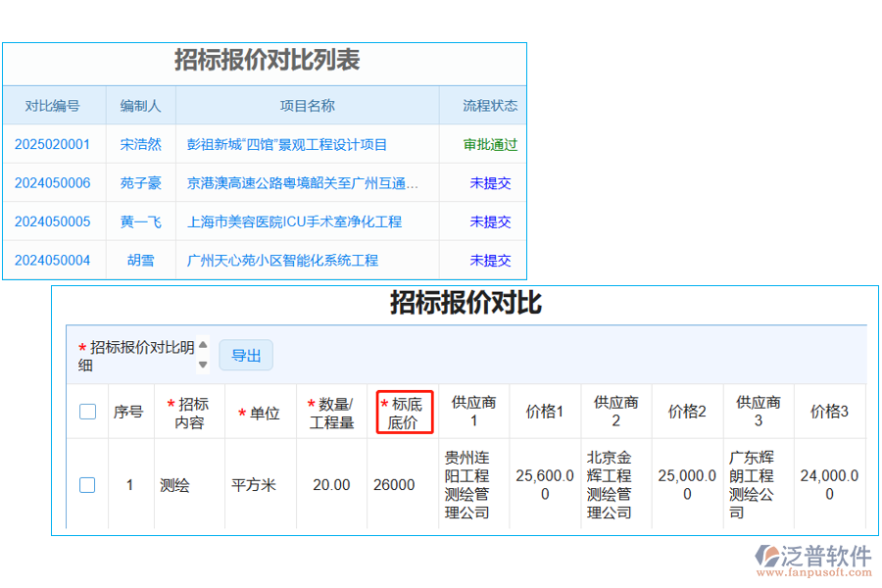Open comparison number 2025020001
882x588 pixels.
(x=54, y=144)
